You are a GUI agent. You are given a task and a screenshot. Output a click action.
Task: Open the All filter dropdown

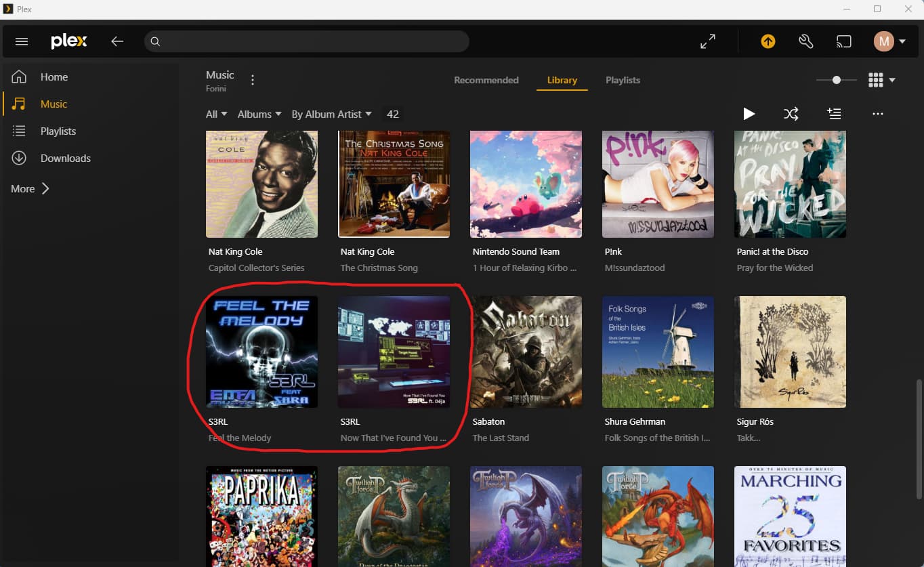coord(217,114)
